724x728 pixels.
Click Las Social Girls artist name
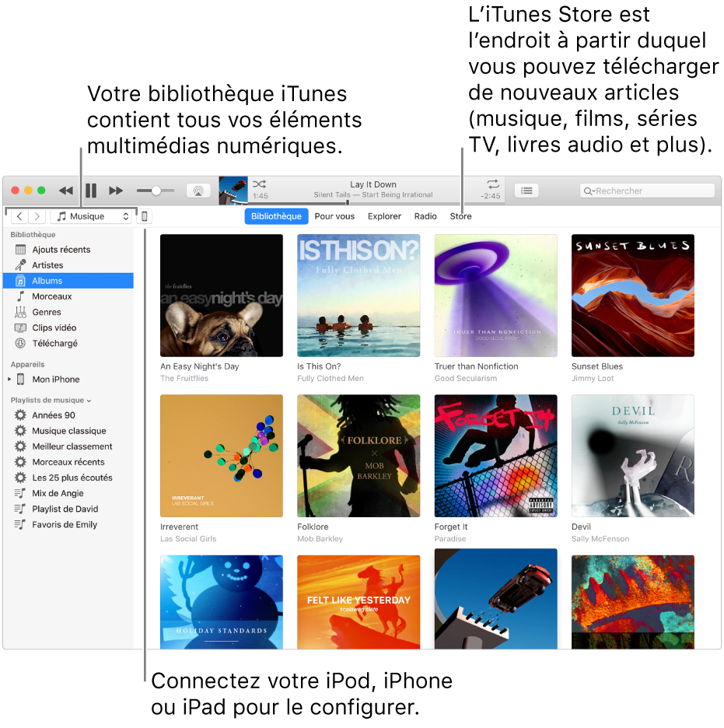(188, 538)
